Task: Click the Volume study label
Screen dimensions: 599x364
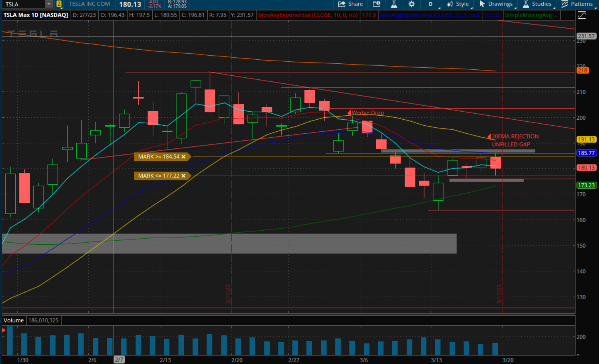Action: pos(14,320)
